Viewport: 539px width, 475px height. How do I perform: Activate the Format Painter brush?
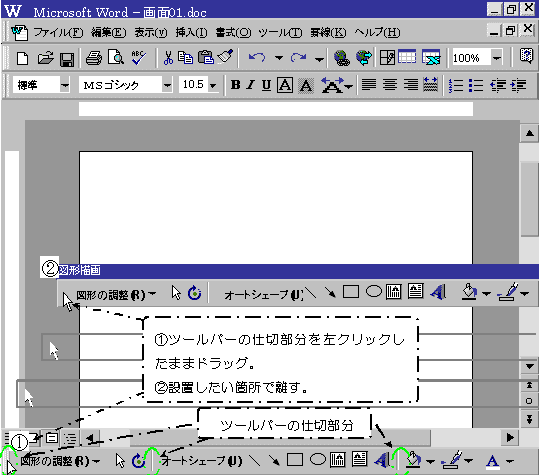(226, 56)
